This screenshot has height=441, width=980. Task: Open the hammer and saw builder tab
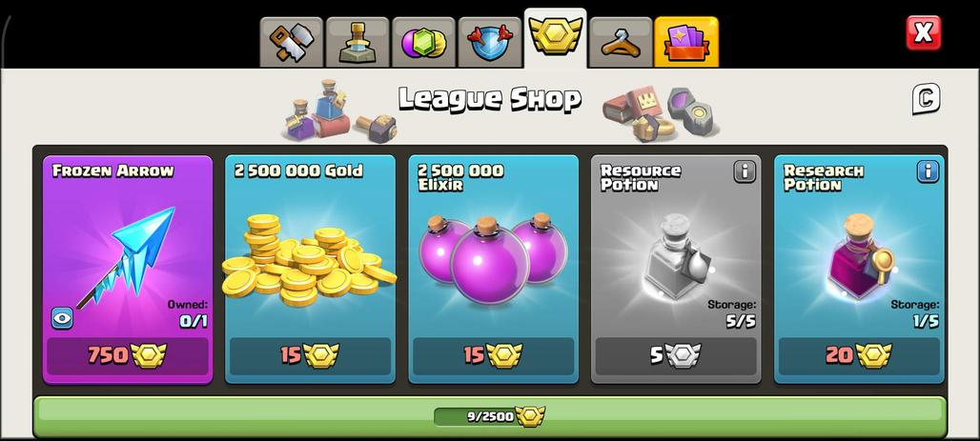click(292, 43)
